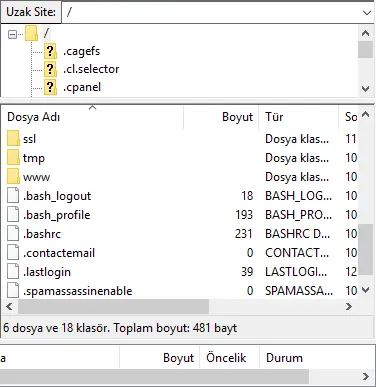Click tree panel scroll up arrow
This screenshot has height=387, width=376.
pos(365,33)
